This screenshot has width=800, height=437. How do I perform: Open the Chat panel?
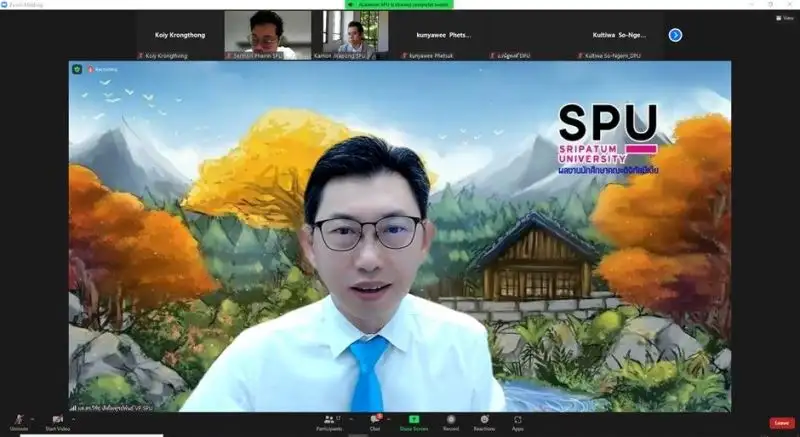pos(375,421)
